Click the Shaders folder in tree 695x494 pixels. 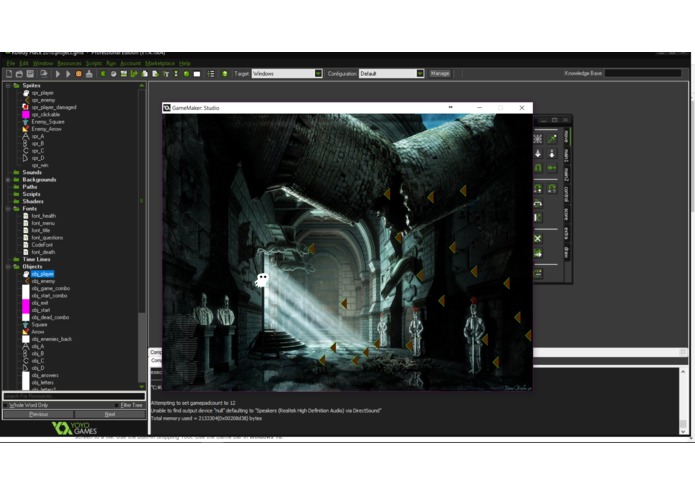coord(33,202)
